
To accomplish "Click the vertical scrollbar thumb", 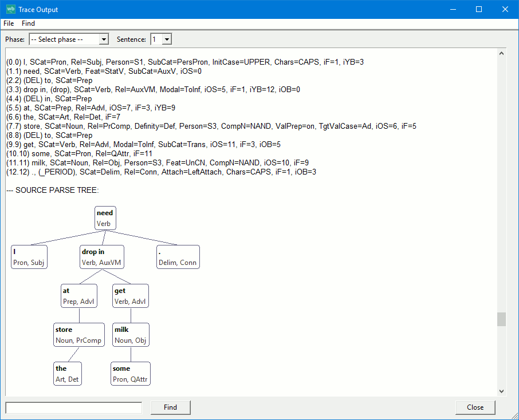I will pos(501,319).
